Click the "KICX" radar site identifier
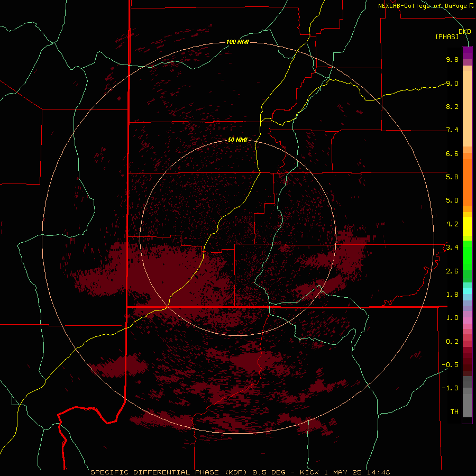 309,472
